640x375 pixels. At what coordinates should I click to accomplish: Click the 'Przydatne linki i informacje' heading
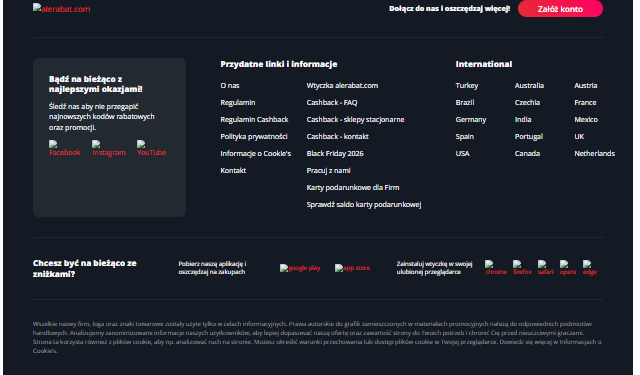click(279, 64)
